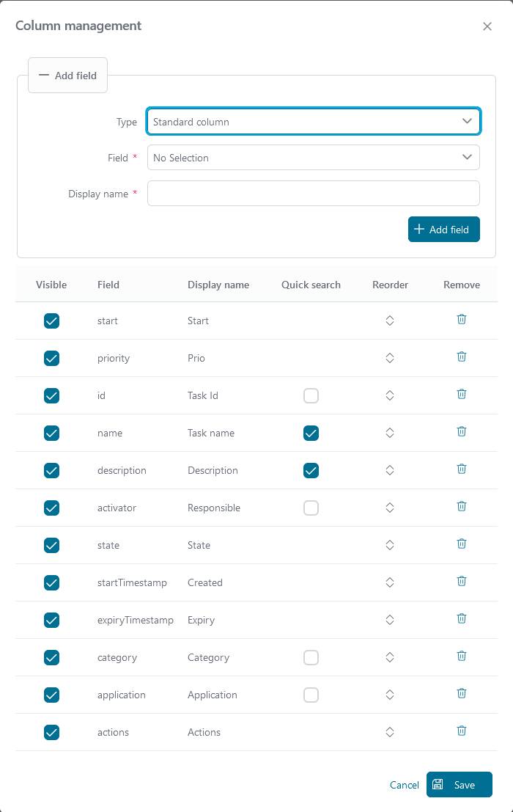
Task: Click reorder handle for start row
Action: tap(390, 321)
